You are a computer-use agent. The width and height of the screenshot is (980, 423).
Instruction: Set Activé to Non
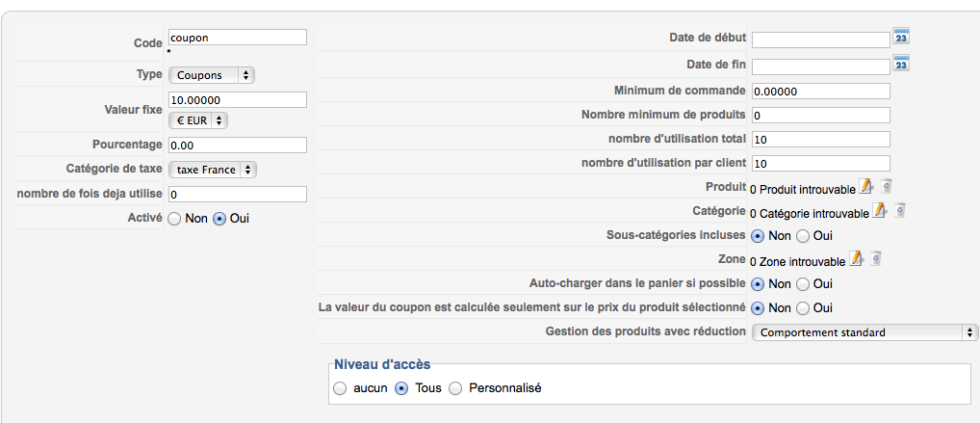point(175,219)
